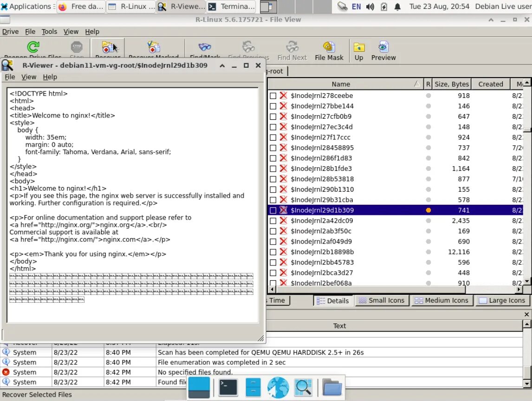Sort by Size, Bytes column header
This screenshot has width=532, height=401.
click(452, 84)
